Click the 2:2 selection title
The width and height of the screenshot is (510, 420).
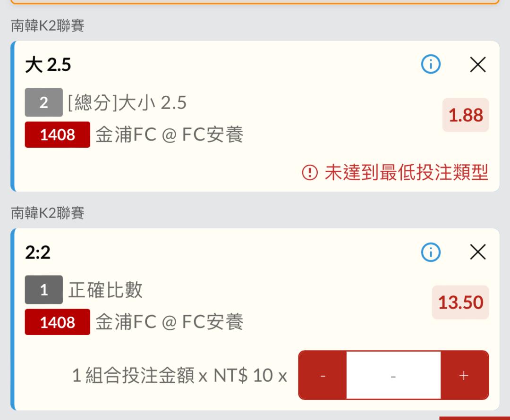coord(38,252)
